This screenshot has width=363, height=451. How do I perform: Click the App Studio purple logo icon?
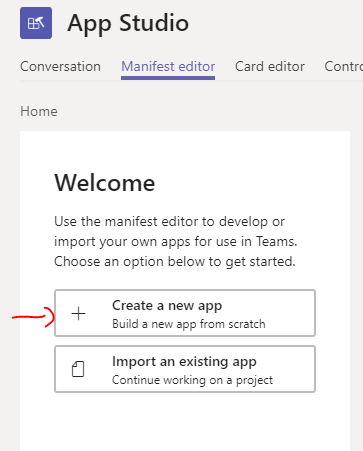[x=36, y=23]
